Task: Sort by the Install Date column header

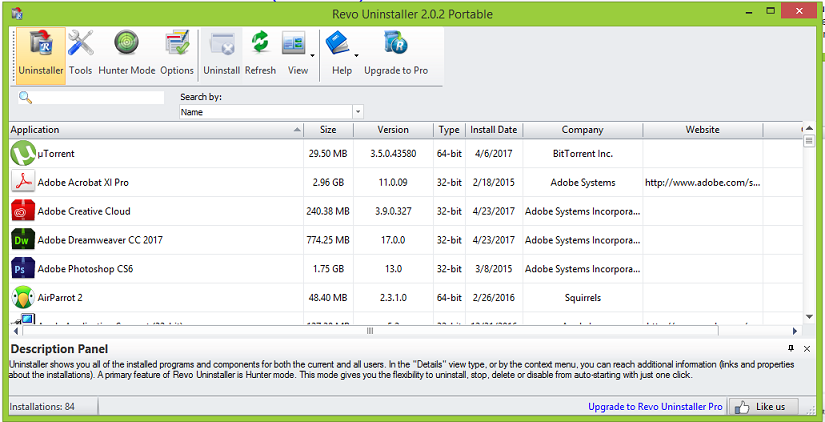Action: (x=494, y=130)
